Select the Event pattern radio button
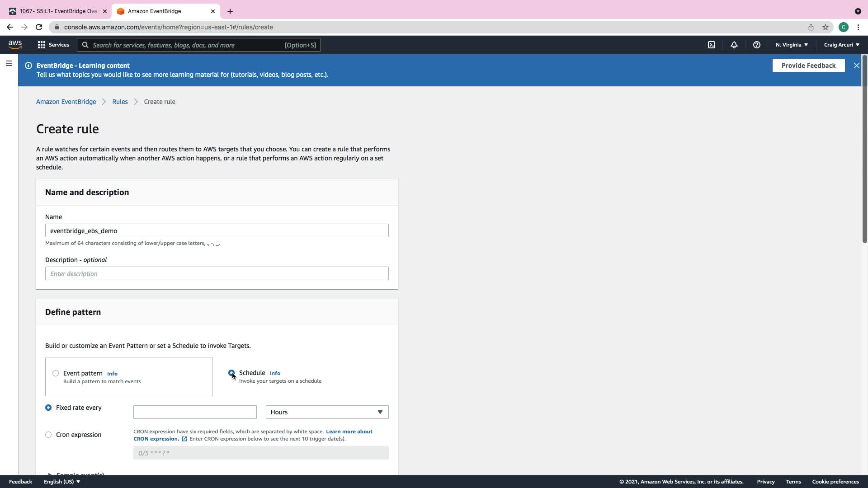This screenshot has height=488, width=868. (56, 373)
